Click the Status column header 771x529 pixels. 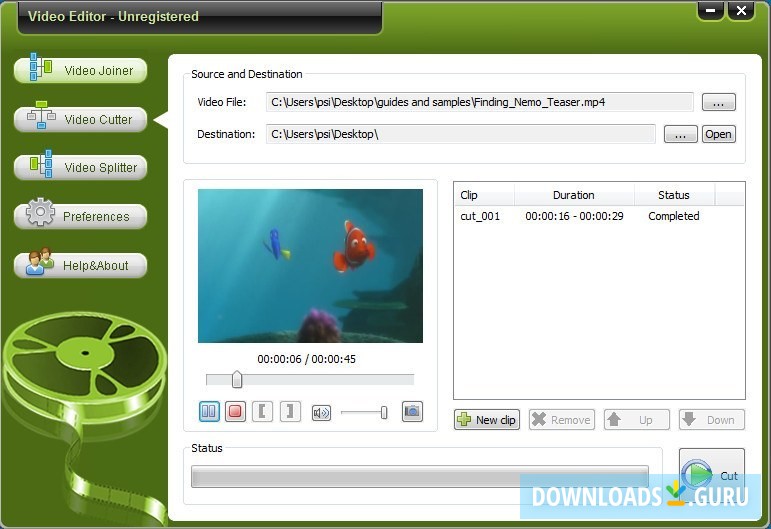click(674, 195)
